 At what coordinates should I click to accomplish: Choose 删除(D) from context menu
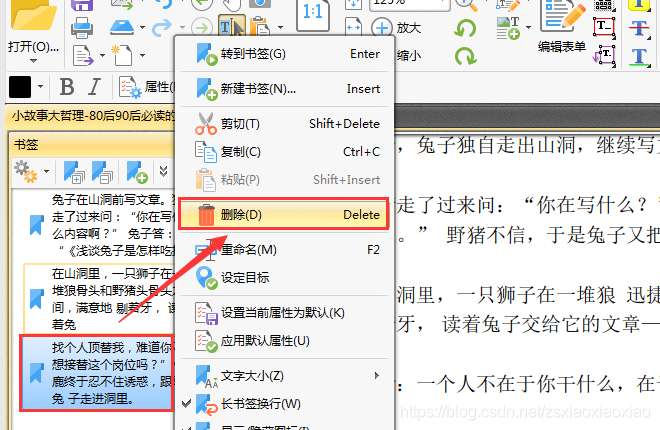point(284,215)
